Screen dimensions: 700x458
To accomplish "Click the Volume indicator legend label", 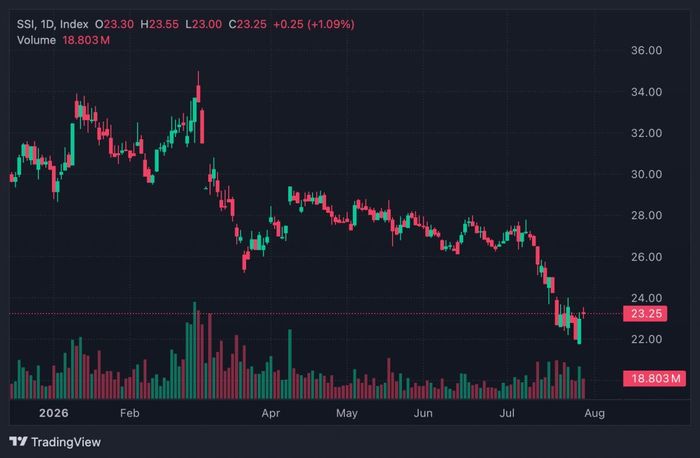I will 37,40.
